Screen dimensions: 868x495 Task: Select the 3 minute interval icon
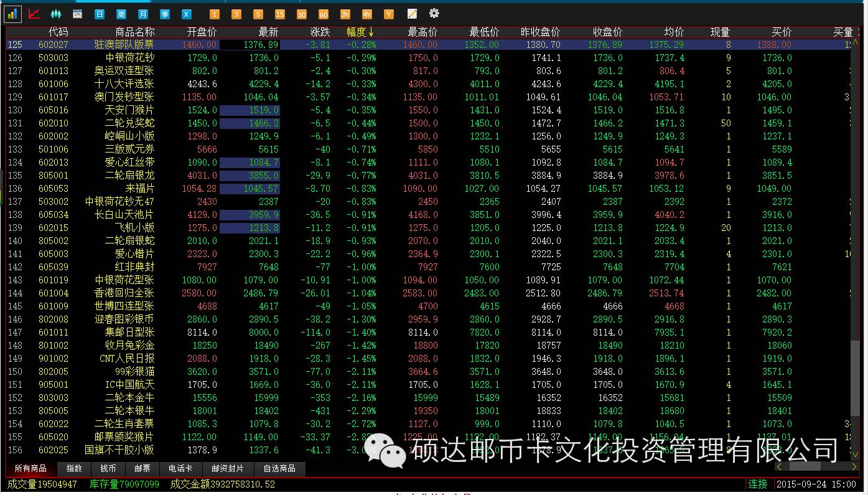coord(236,14)
